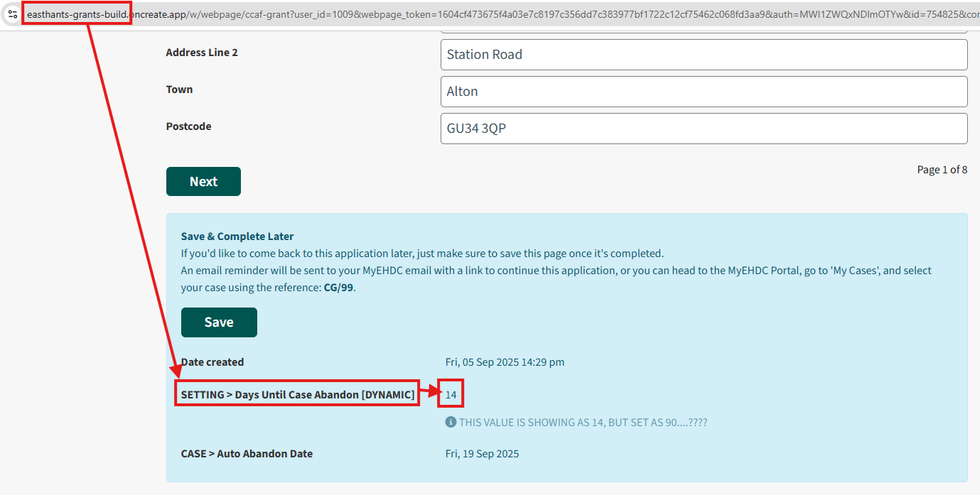
Task: Click the Auto Abandon Date value 19 Sep
Action: (x=482, y=454)
